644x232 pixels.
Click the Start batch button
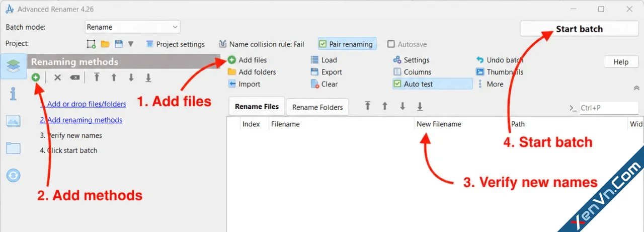(579, 29)
